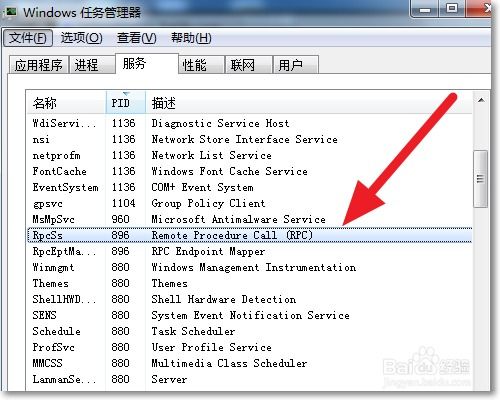Open the 文件(F) menu
Screen dimensions: 500x400
(x=28, y=38)
